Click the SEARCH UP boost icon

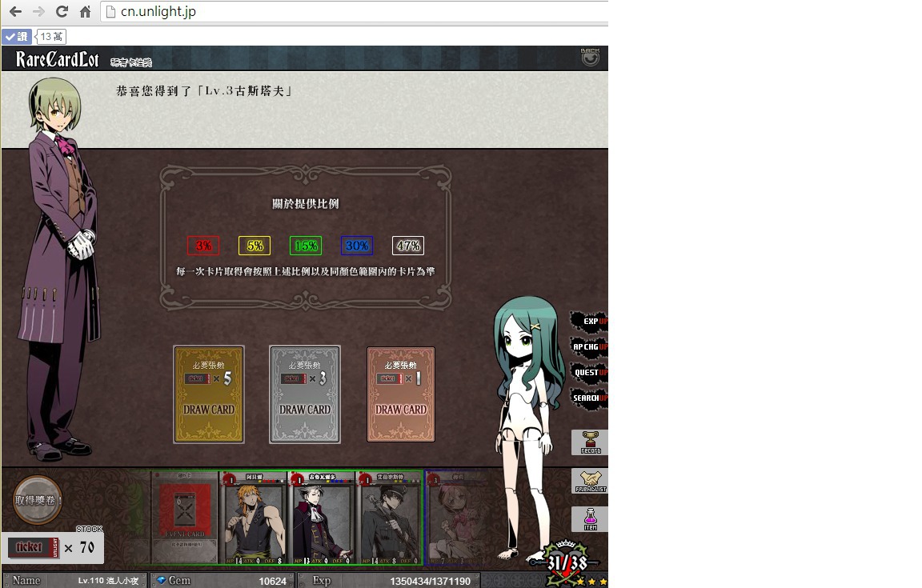tap(589, 398)
